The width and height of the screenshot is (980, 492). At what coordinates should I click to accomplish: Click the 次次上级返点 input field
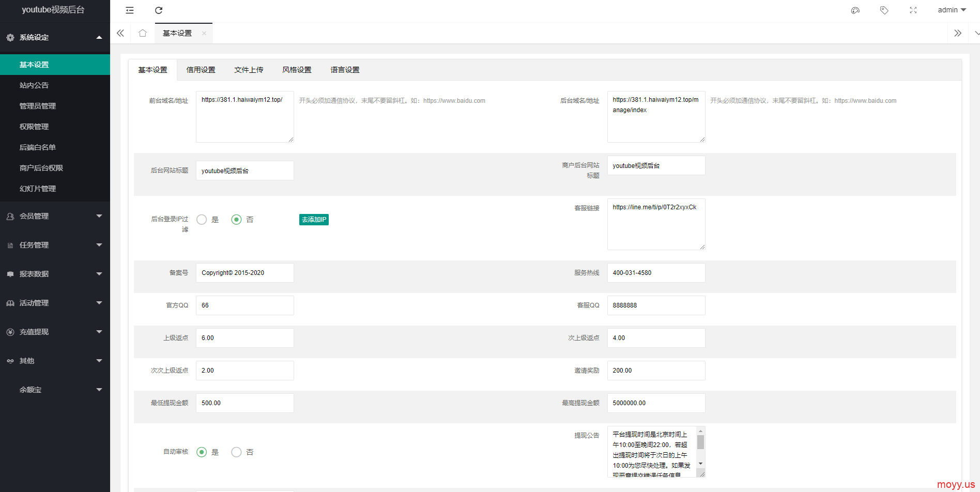tap(245, 371)
